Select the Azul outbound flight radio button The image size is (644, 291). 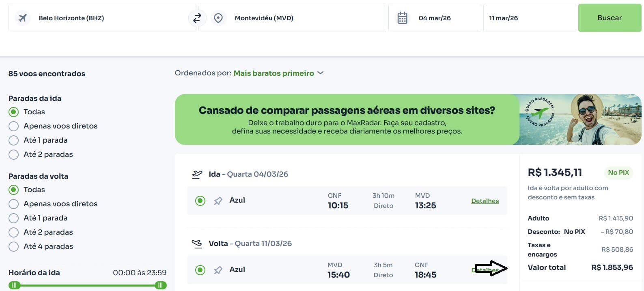coord(200,201)
